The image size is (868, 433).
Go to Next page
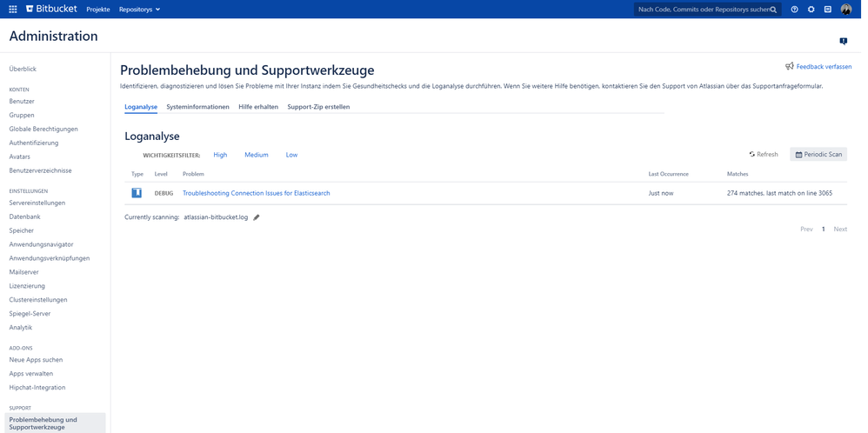(x=840, y=230)
